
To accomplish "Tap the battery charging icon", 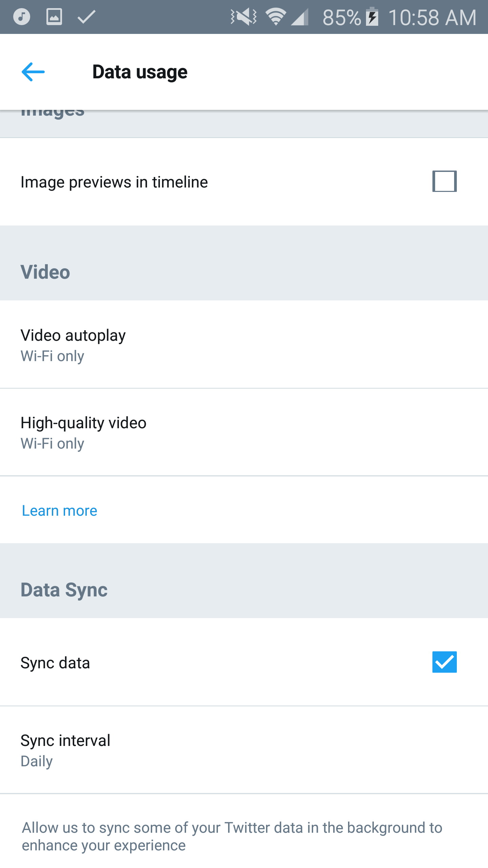I will (372, 17).
